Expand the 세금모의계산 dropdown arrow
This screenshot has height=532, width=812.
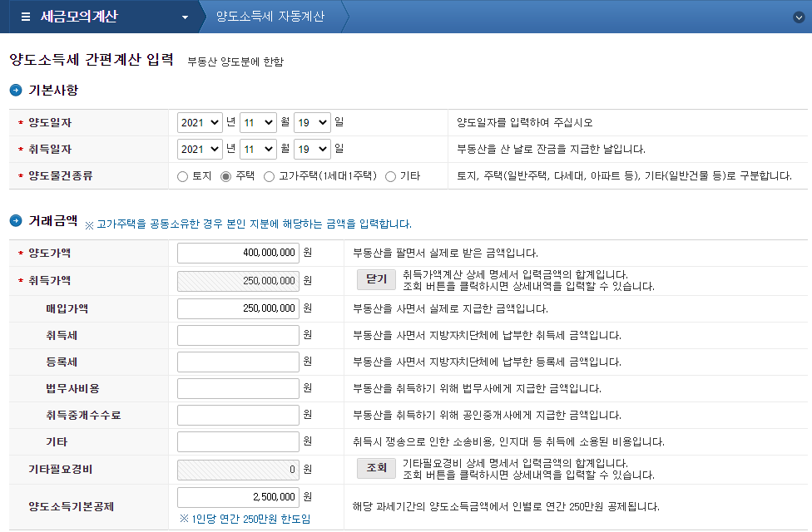(185, 17)
